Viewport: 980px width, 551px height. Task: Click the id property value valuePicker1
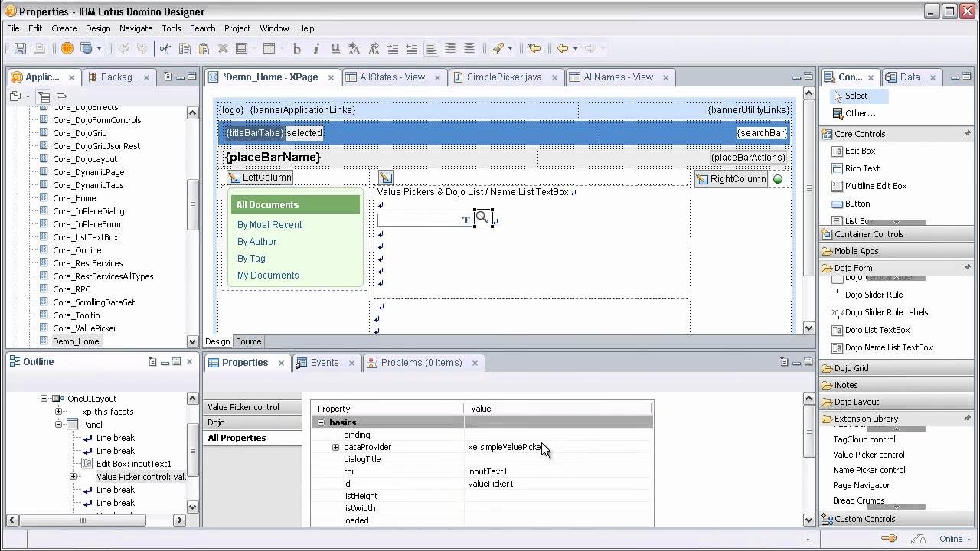point(491,484)
